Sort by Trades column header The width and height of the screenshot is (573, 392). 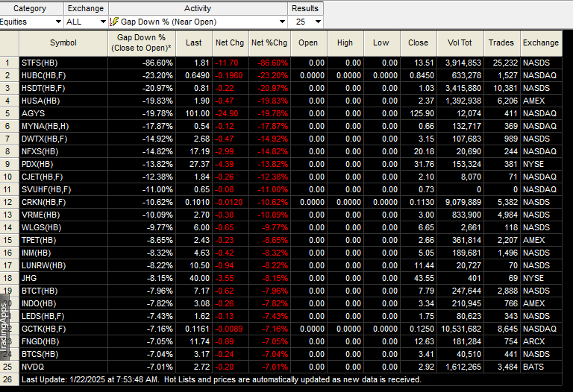pyautogui.click(x=501, y=43)
